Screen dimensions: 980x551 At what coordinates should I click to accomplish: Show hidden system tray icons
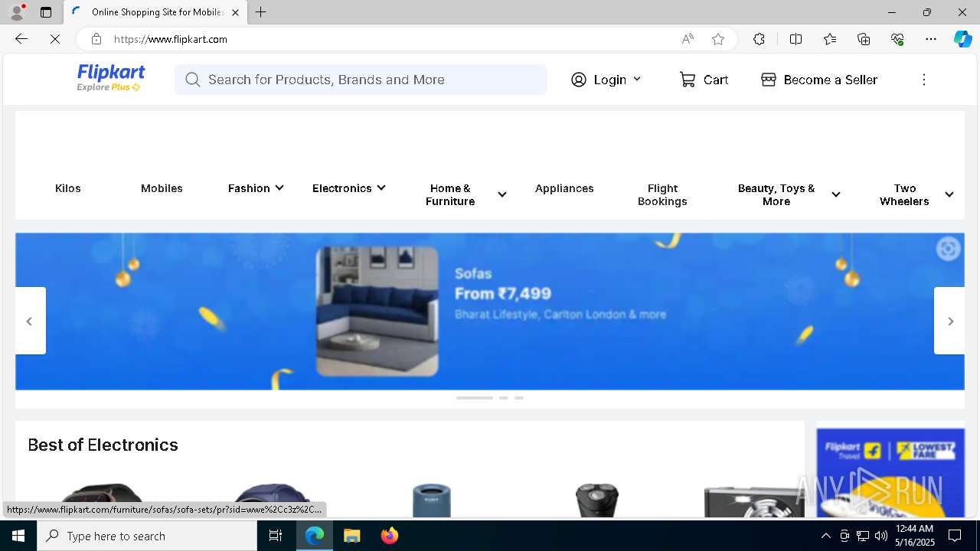coord(825,536)
